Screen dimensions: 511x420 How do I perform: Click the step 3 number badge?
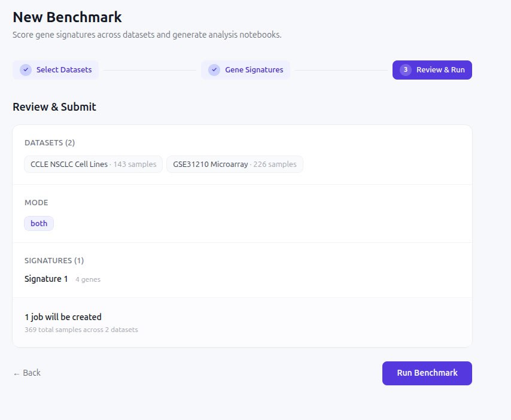(x=406, y=70)
